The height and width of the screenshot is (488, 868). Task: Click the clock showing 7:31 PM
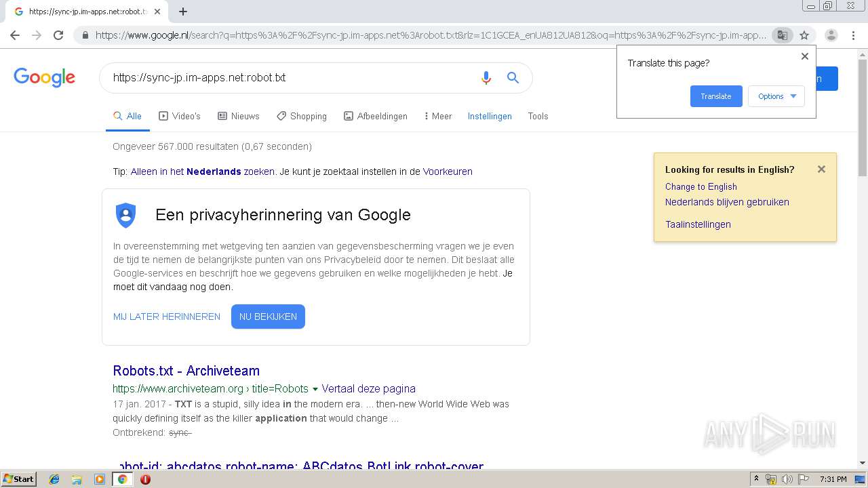(x=833, y=479)
